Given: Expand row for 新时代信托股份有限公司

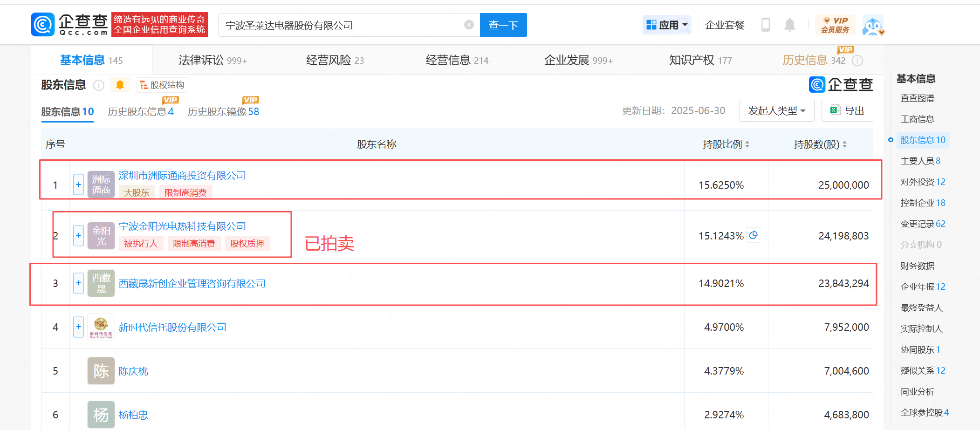Looking at the screenshot, I should [x=78, y=327].
